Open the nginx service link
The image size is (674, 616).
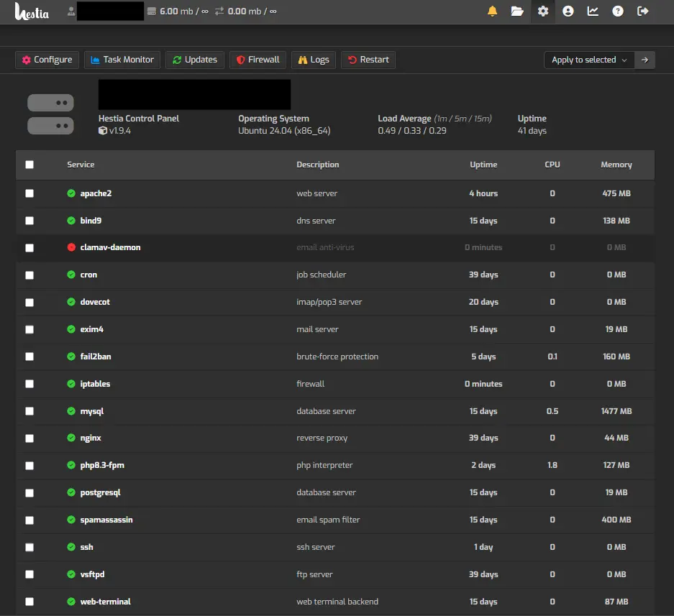pos(91,438)
